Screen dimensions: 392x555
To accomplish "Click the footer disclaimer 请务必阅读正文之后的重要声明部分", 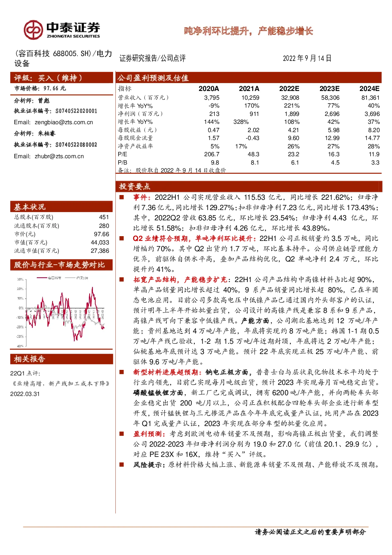I will click(x=311, y=532).
